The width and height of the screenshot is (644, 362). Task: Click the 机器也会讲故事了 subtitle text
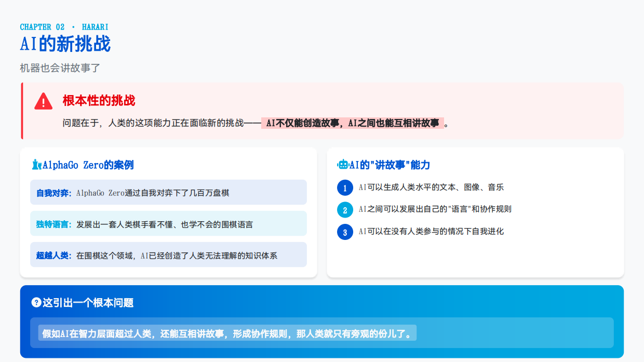coord(60,68)
